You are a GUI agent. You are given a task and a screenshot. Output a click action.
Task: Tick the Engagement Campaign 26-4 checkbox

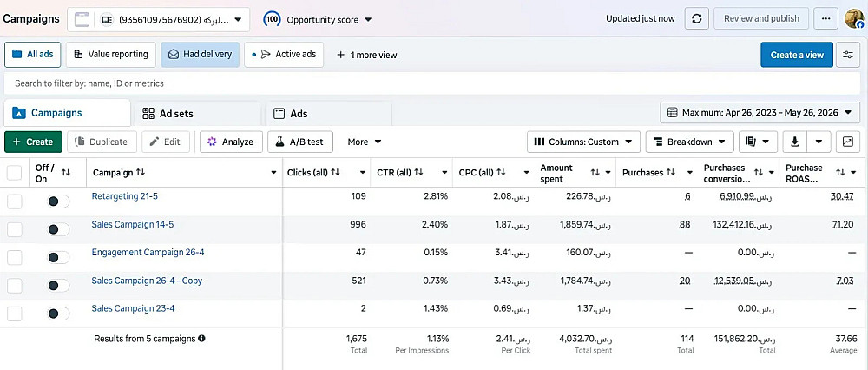click(15, 258)
